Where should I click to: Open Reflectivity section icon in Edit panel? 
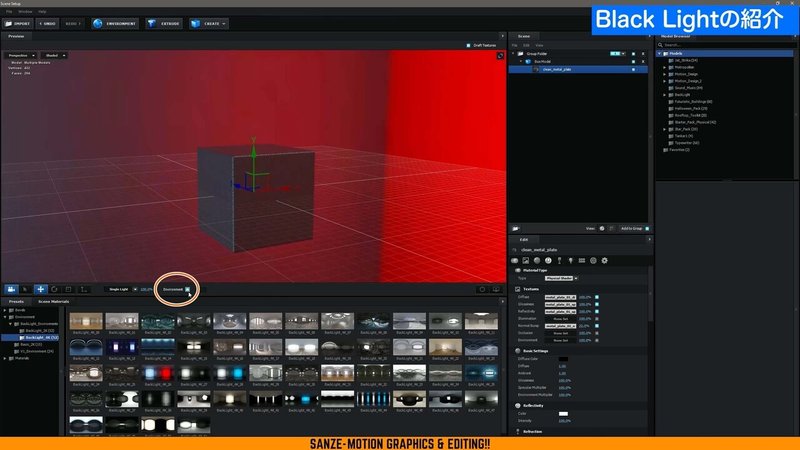(548, 261)
